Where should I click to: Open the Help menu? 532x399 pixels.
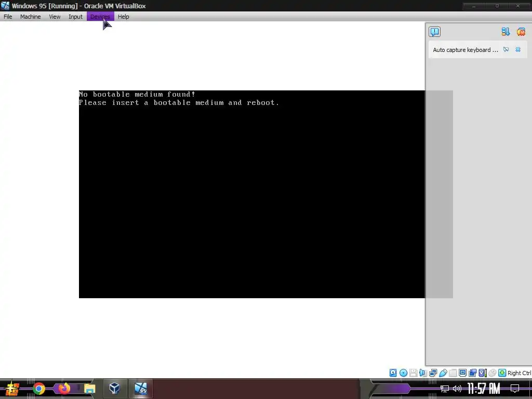click(x=124, y=17)
